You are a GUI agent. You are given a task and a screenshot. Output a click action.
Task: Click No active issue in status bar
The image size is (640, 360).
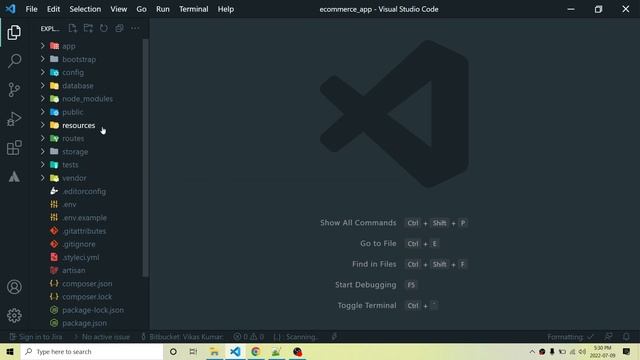coord(102,337)
